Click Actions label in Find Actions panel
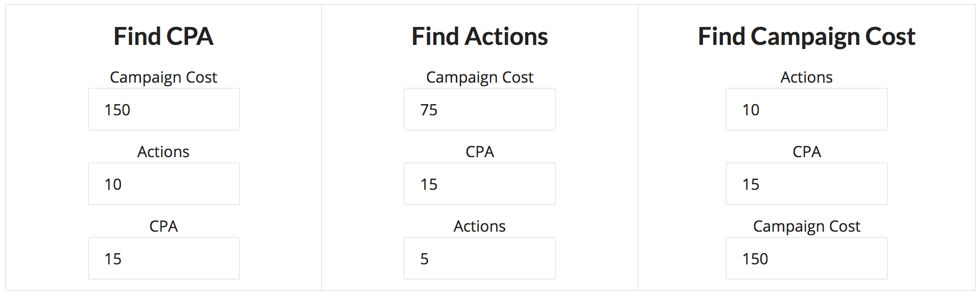 point(479,226)
